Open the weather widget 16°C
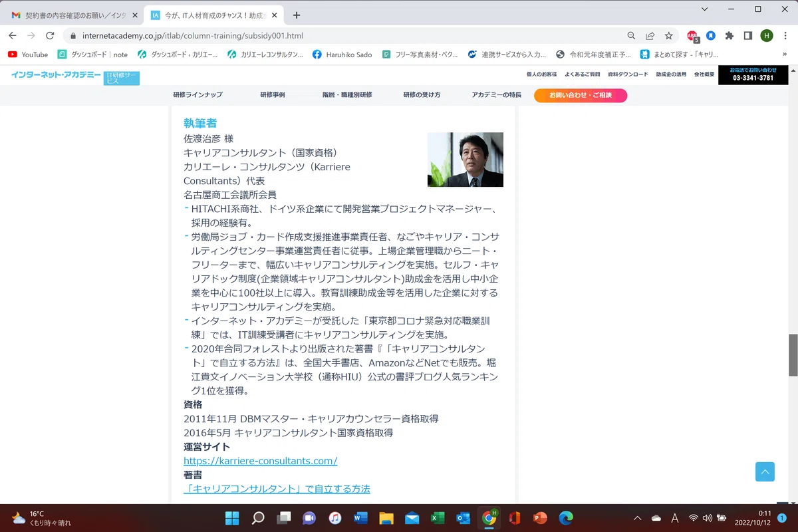 41,518
